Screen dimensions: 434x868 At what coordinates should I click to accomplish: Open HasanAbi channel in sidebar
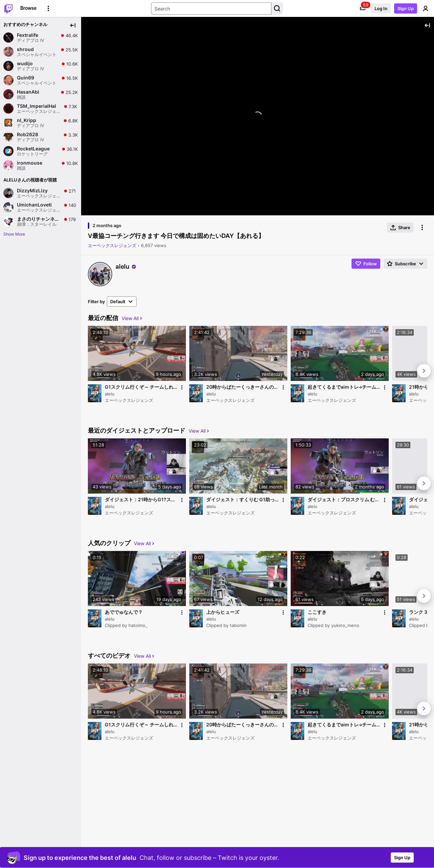41,94
